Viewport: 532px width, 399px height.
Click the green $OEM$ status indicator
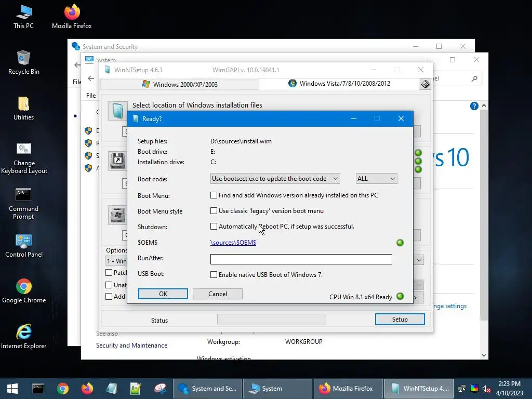pos(400,243)
